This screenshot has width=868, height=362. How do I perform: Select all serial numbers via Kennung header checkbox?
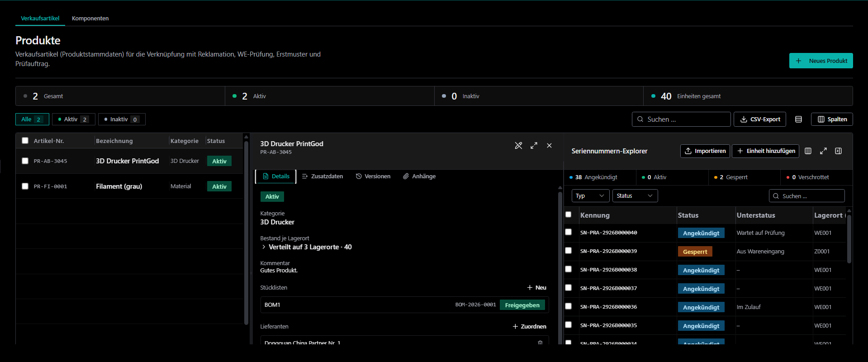coord(568,214)
